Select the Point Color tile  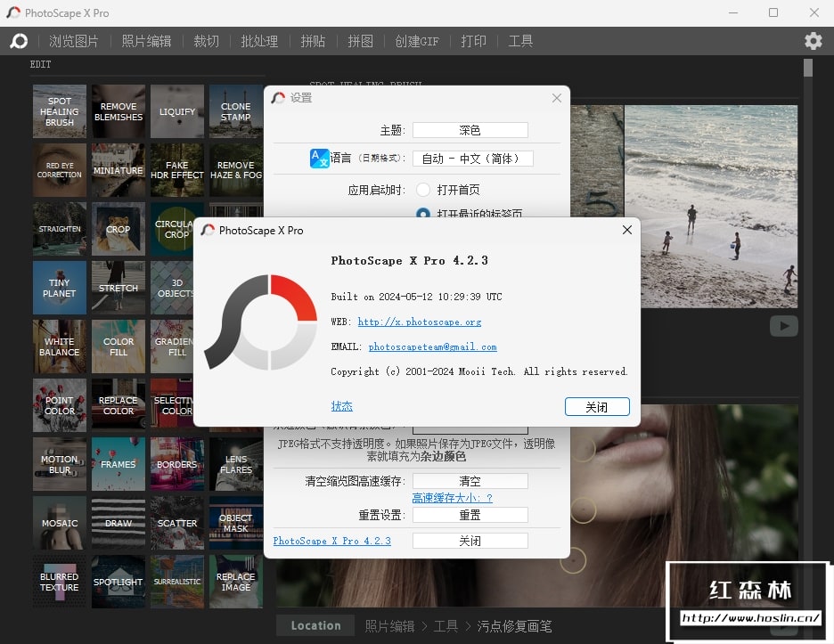pyautogui.click(x=60, y=405)
